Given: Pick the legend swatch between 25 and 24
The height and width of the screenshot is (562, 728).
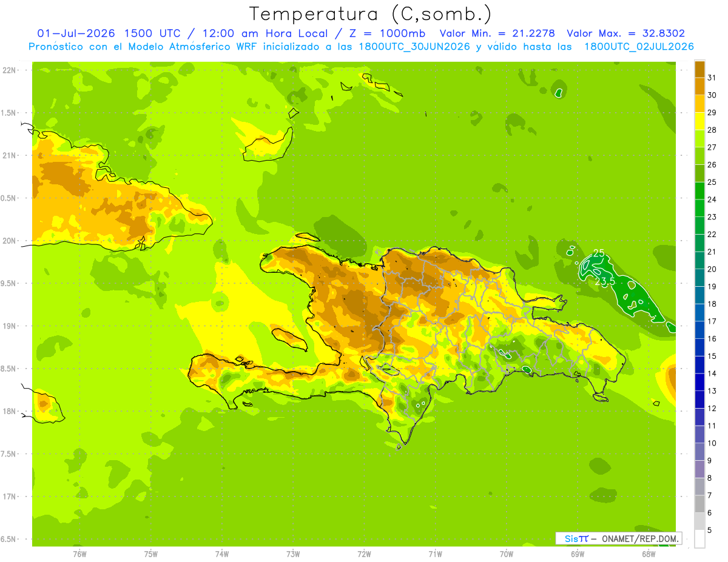Looking at the screenshot, I should click(699, 191).
